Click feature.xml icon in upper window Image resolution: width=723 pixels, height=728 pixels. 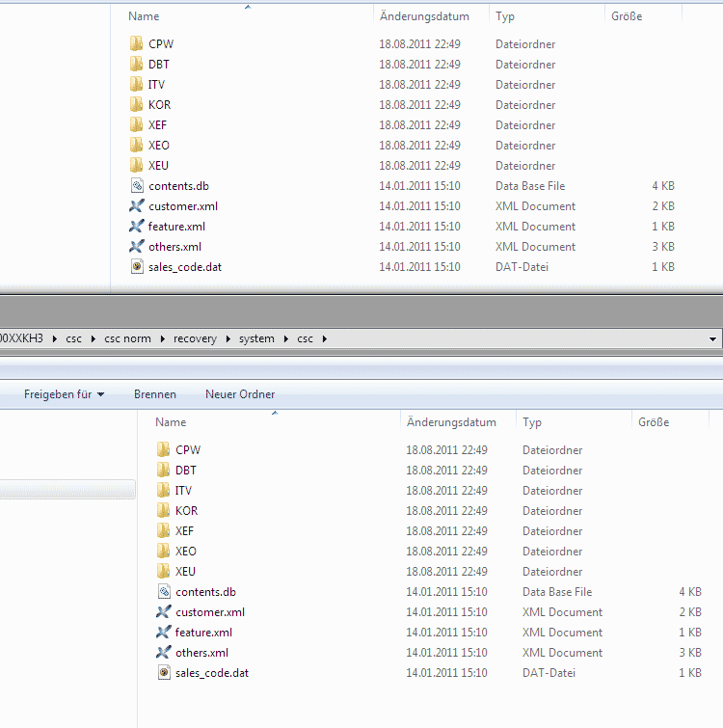(x=137, y=226)
